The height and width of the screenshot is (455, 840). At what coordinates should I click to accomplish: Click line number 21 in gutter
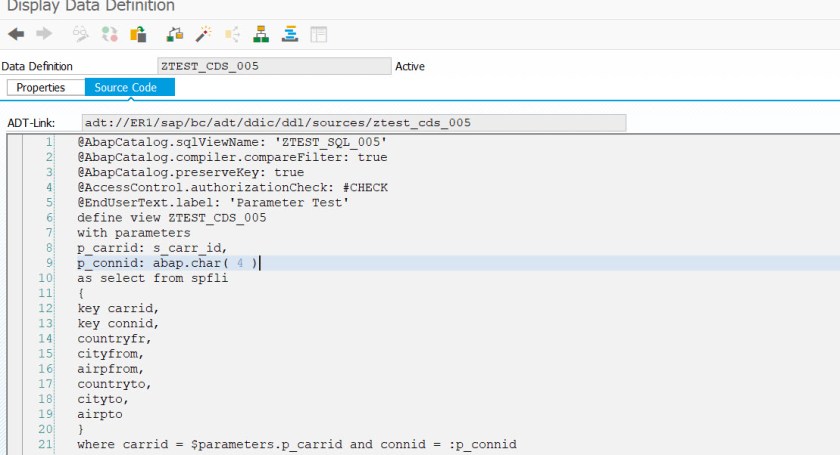pyautogui.click(x=45, y=444)
